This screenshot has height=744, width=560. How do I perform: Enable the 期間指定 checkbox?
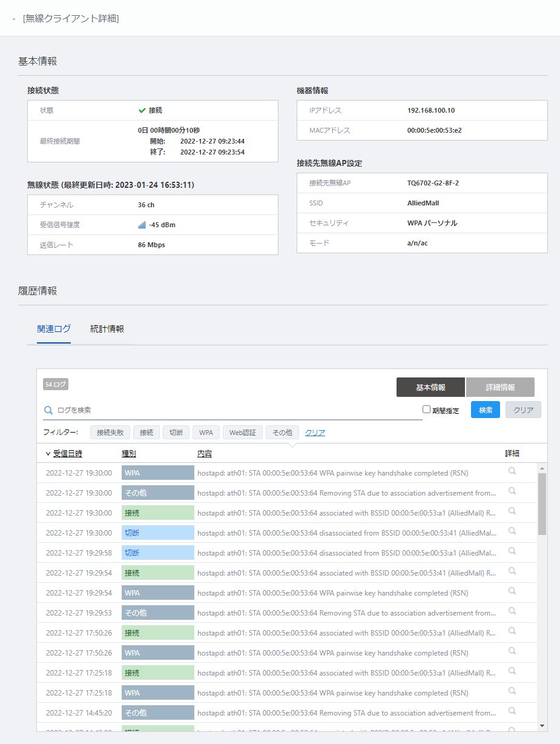tap(427, 410)
